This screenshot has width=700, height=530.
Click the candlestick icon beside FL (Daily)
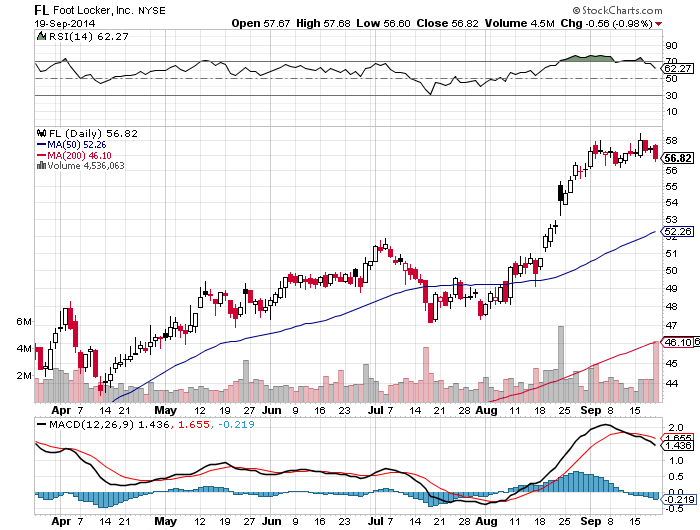tap(42, 134)
